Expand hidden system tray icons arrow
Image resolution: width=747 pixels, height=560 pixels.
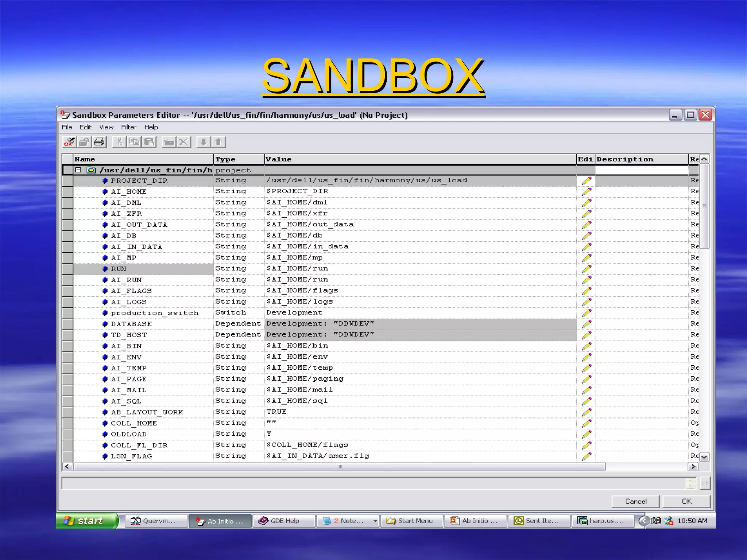[644, 521]
